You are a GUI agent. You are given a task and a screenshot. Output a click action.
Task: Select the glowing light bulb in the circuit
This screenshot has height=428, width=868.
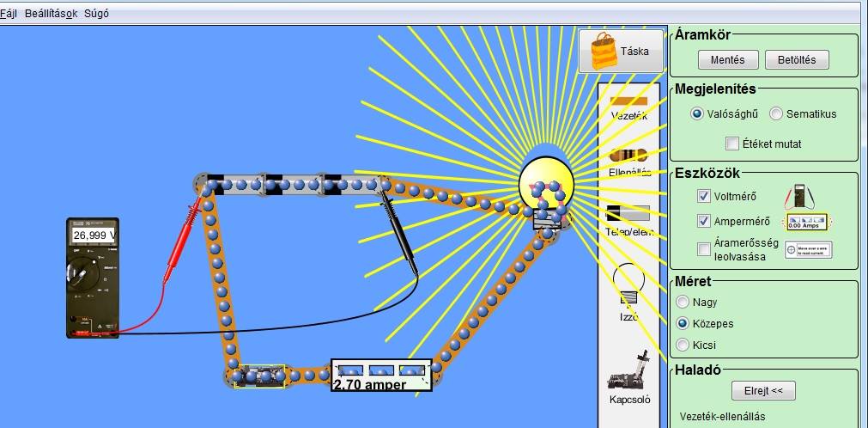pyautogui.click(x=546, y=193)
